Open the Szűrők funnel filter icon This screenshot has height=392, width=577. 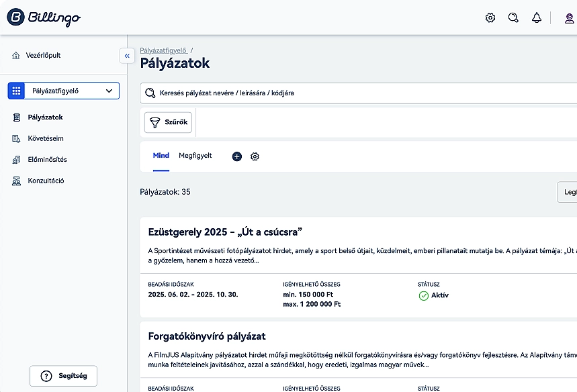(x=154, y=122)
